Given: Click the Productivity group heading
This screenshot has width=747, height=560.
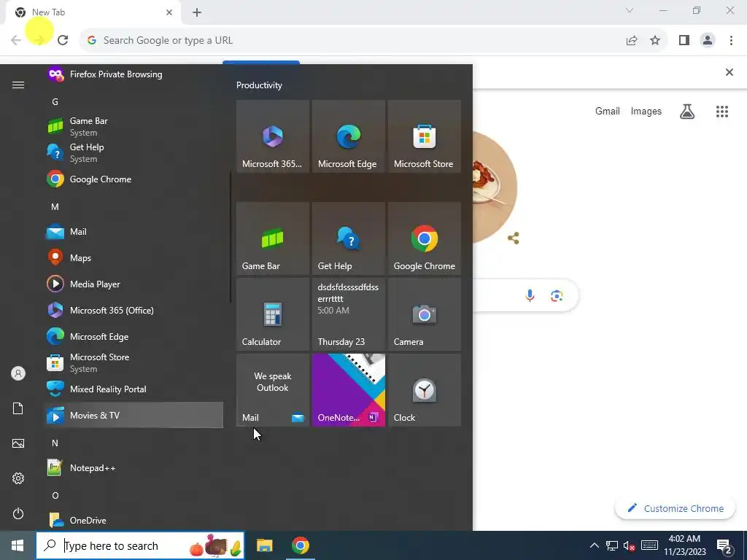Looking at the screenshot, I should (x=259, y=85).
